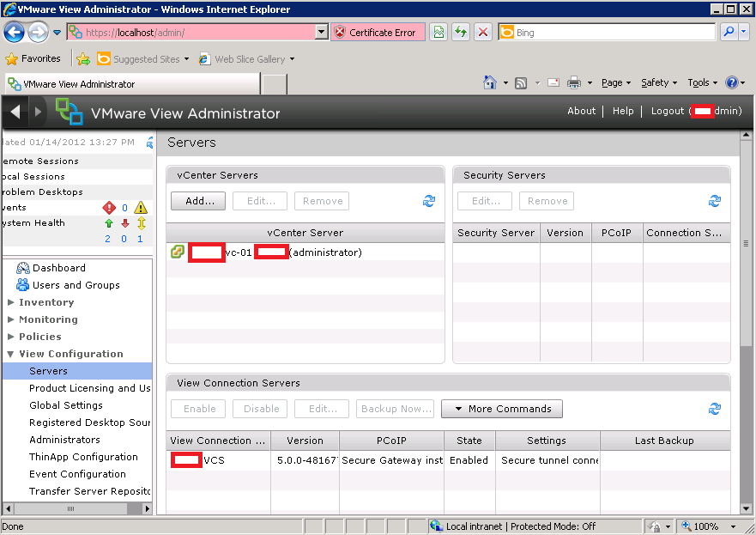
Task: Sort by the Last Backup column header
Action: click(664, 441)
